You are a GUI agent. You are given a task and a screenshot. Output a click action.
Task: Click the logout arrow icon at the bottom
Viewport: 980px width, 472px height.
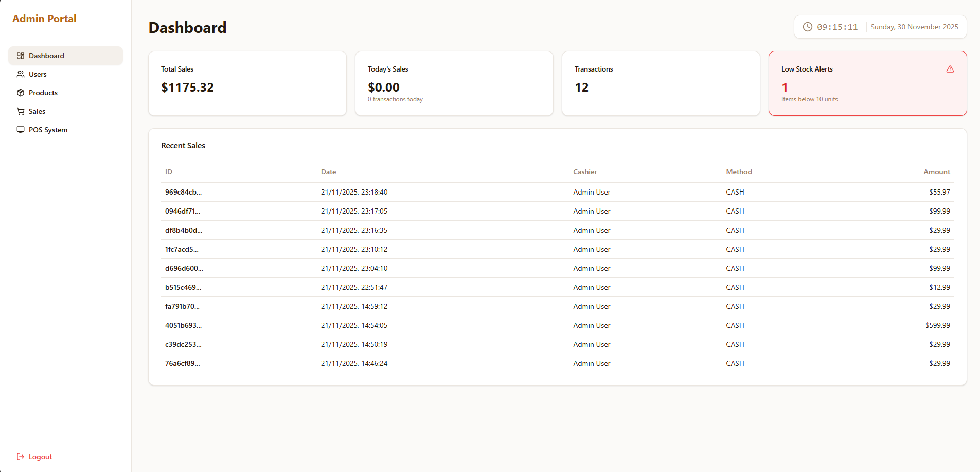(20, 456)
